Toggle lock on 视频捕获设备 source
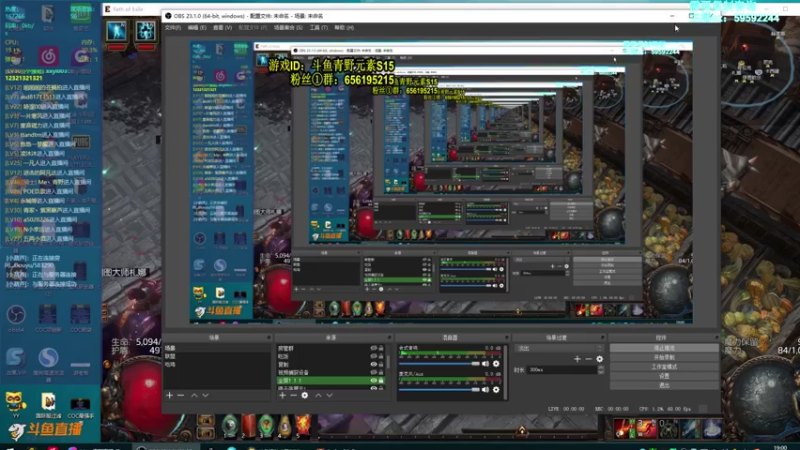Screen dimensions: 800x450 coord(381,372)
